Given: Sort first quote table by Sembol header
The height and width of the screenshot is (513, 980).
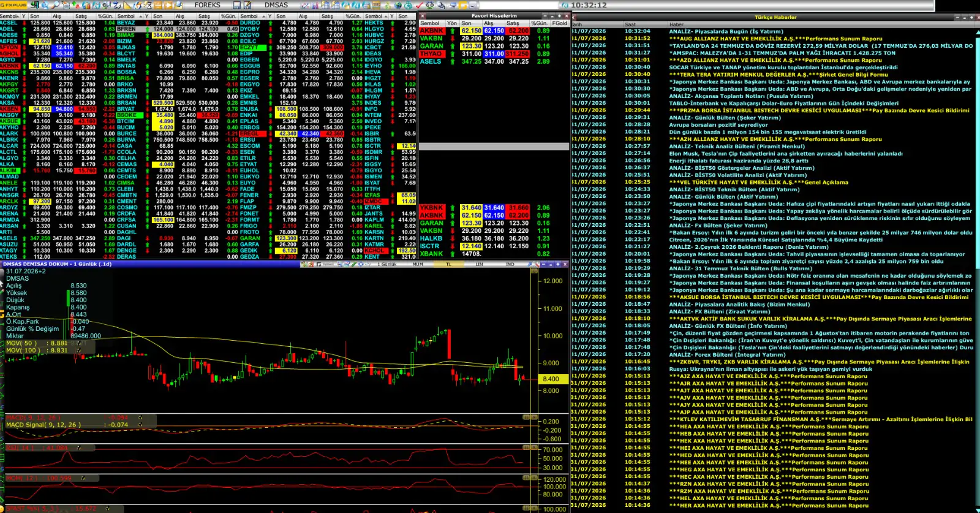Looking at the screenshot, I should 9,16.
